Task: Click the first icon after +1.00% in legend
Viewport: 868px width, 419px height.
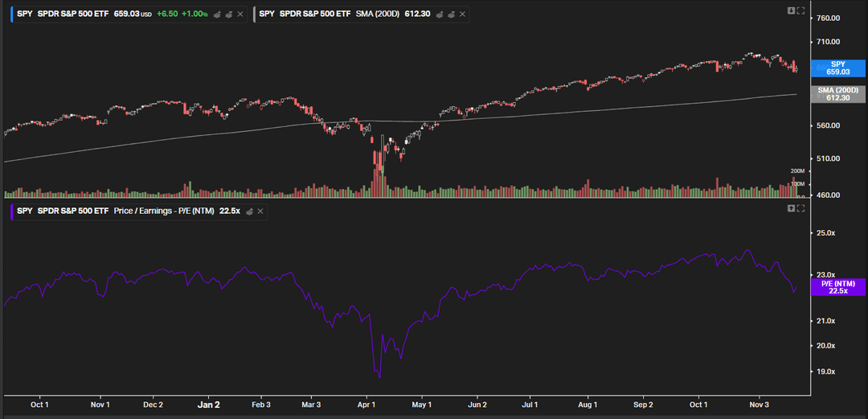Action: coord(217,14)
